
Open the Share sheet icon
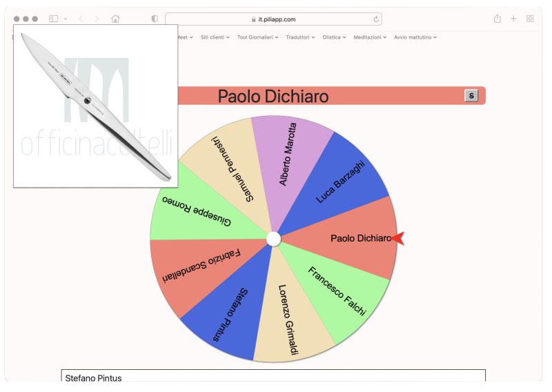pyautogui.click(x=497, y=19)
